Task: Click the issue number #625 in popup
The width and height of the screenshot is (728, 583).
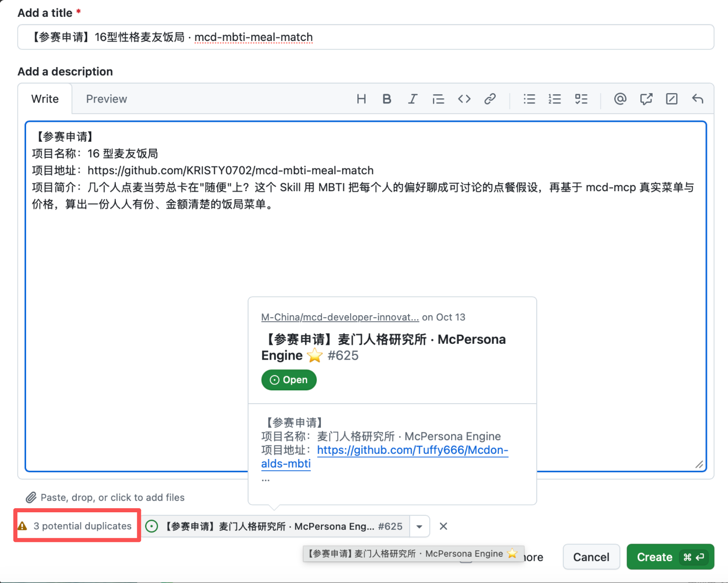Action: point(343,356)
